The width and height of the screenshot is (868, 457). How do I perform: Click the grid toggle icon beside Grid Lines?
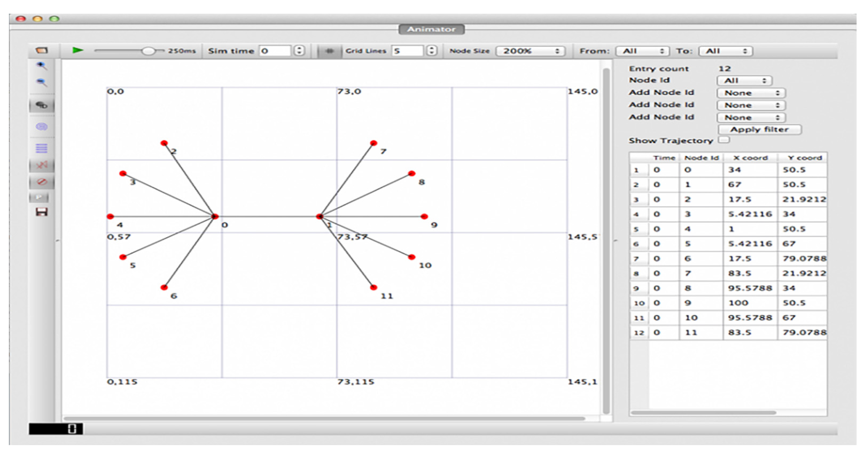click(x=329, y=51)
